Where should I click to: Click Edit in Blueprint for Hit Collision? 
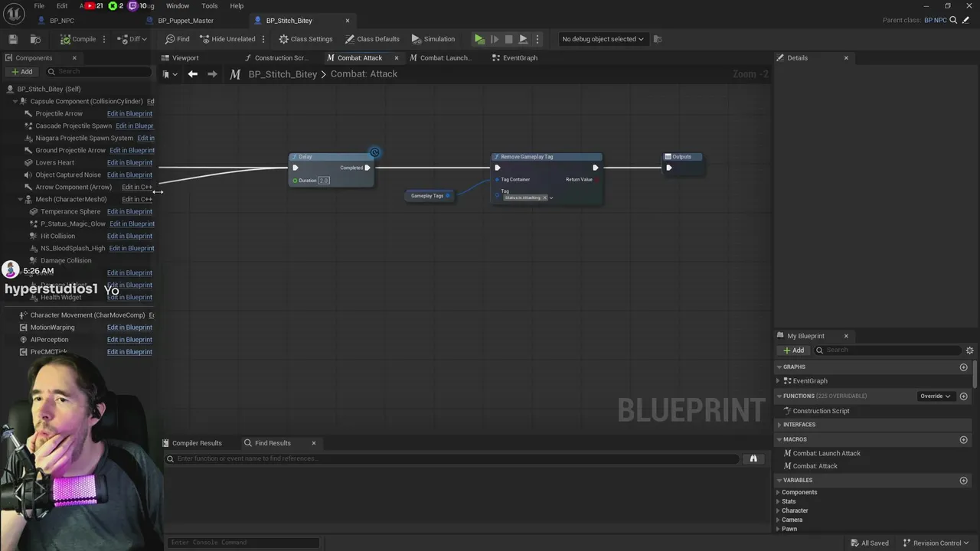[x=129, y=236]
